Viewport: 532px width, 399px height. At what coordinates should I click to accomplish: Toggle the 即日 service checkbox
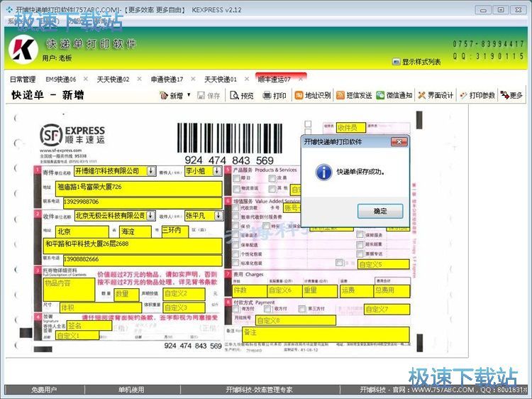click(236, 178)
